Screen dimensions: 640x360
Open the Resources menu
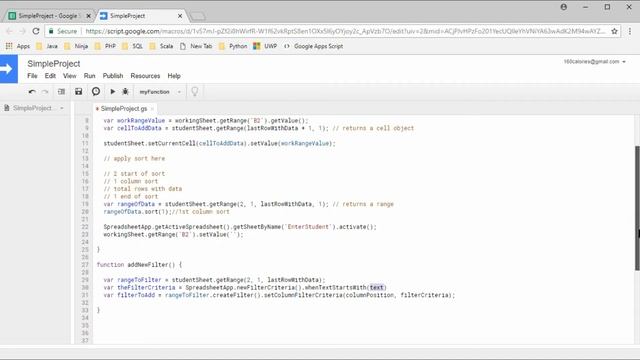[x=145, y=76]
